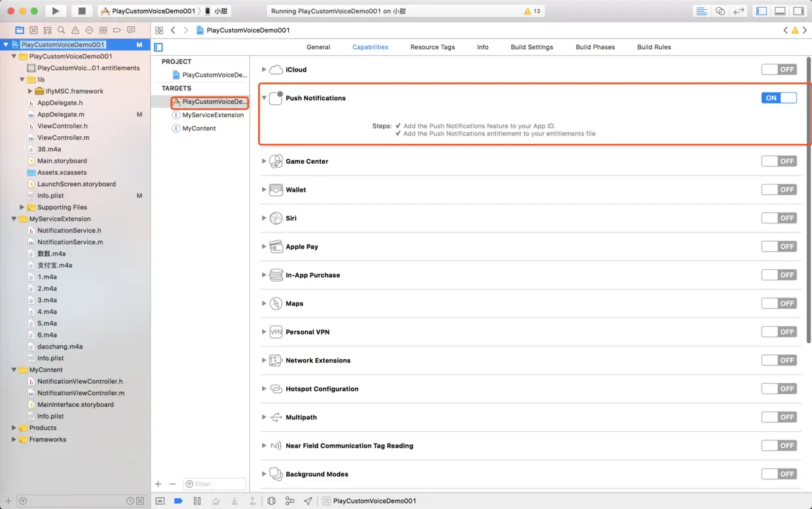Open the Debug navigator
The width and height of the screenshot is (812, 509).
[103, 30]
